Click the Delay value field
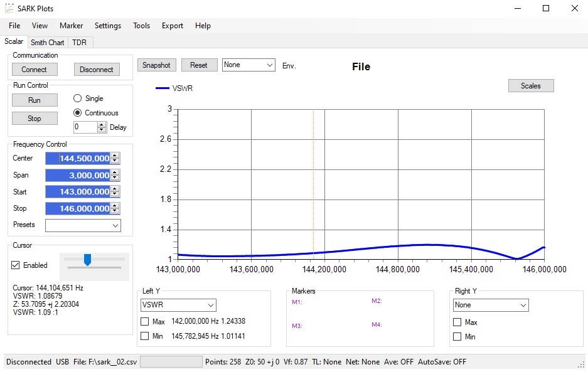 click(85, 127)
